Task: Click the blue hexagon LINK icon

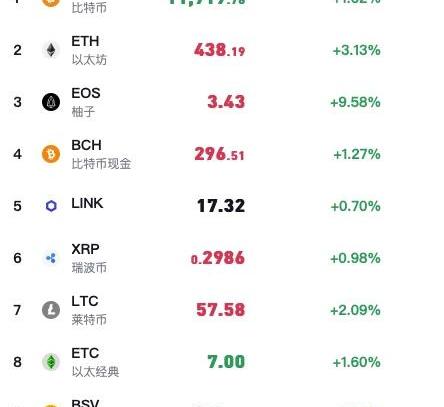Action: point(51,206)
